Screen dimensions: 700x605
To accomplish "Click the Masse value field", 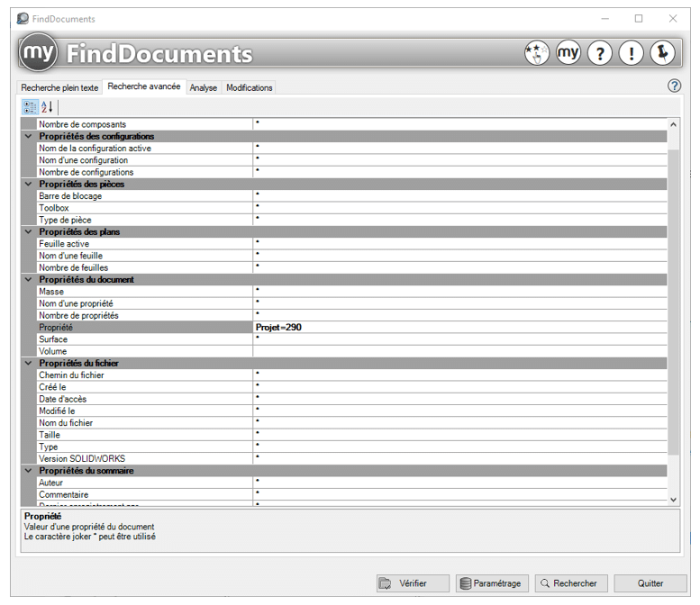I will [459, 292].
